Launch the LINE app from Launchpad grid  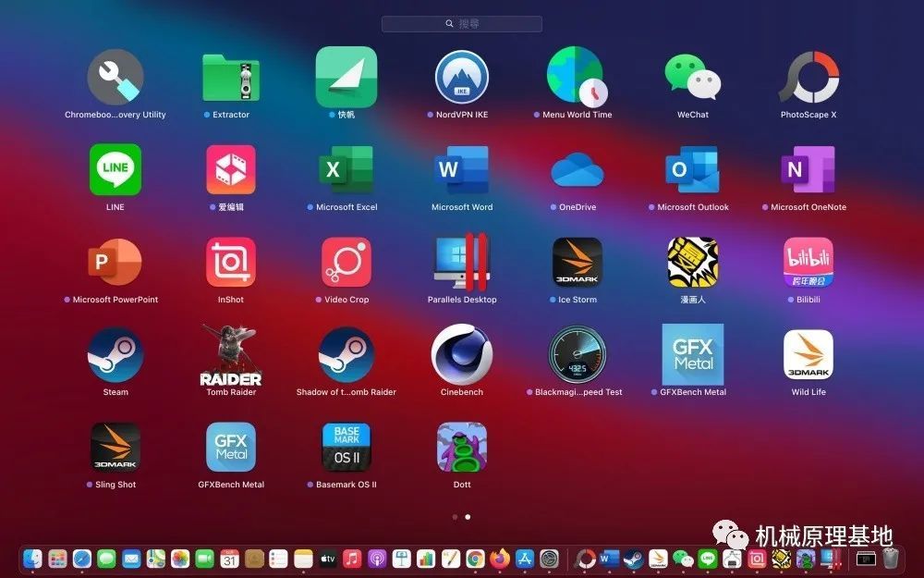pyautogui.click(x=115, y=170)
